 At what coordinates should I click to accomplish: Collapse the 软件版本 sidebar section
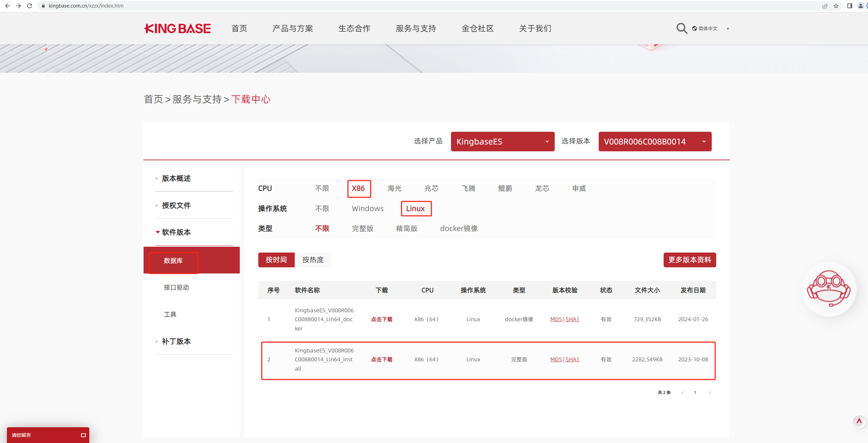(x=176, y=232)
